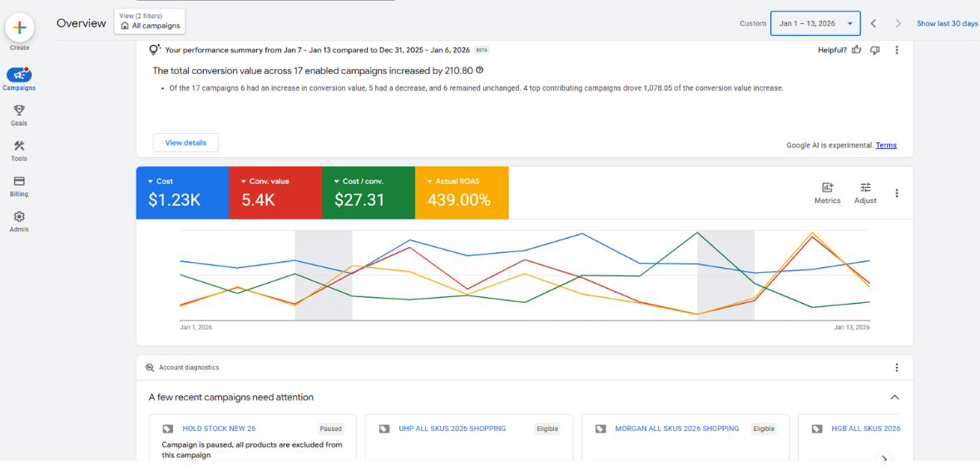Open the Admin gear icon
This screenshot has height=471, width=980.
pos(19,216)
